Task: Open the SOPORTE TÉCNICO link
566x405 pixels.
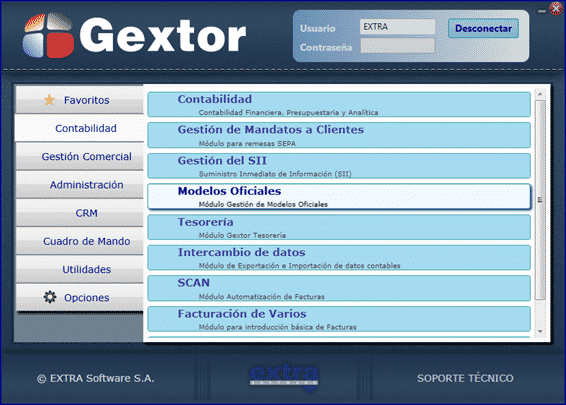Action: click(465, 378)
